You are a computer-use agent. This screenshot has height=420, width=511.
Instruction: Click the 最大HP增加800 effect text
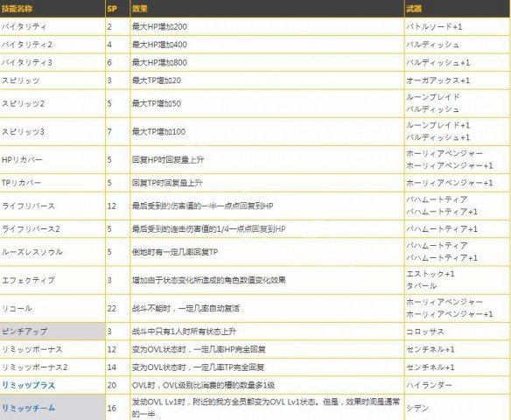pos(159,62)
